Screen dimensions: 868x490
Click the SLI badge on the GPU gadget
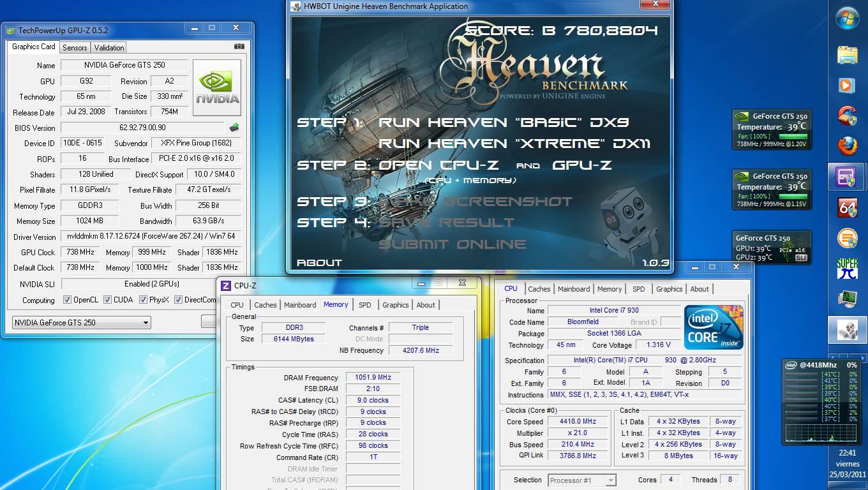[x=802, y=258]
